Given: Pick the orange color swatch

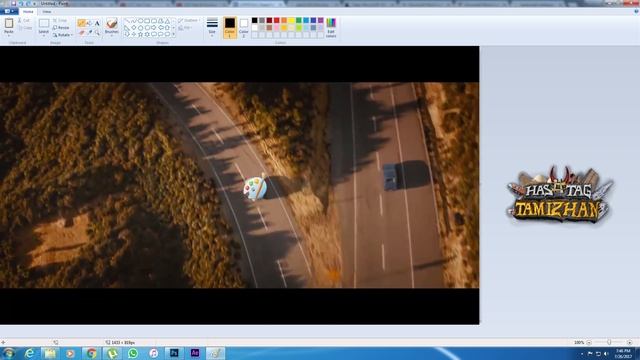Looking at the screenshot, I should coord(284,20).
